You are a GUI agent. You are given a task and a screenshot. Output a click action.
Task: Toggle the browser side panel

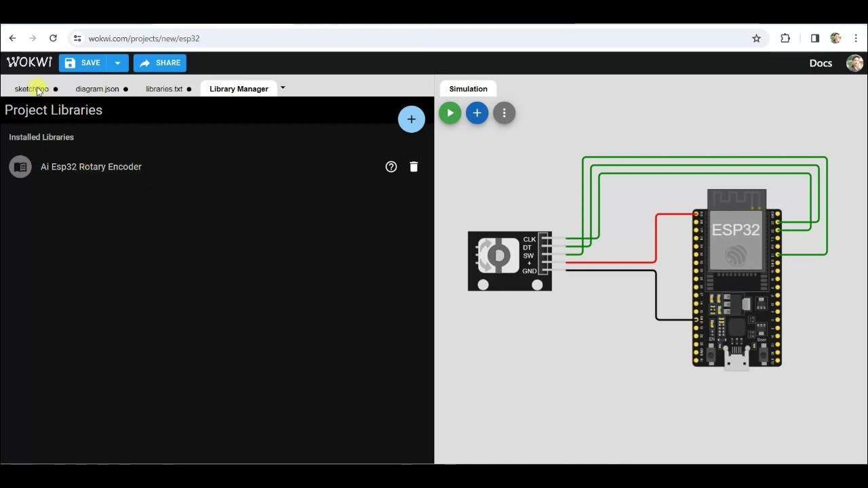point(815,39)
